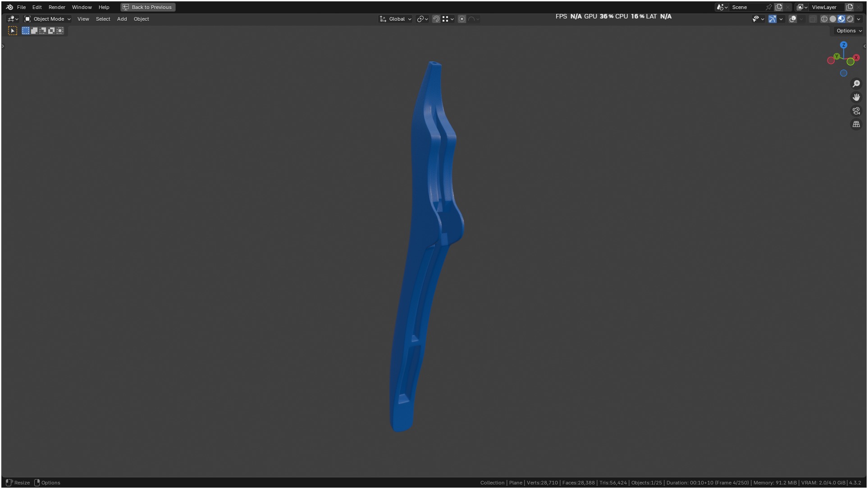Open the Render menu
Viewport: 868px width, 489px height.
pos(57,7)
